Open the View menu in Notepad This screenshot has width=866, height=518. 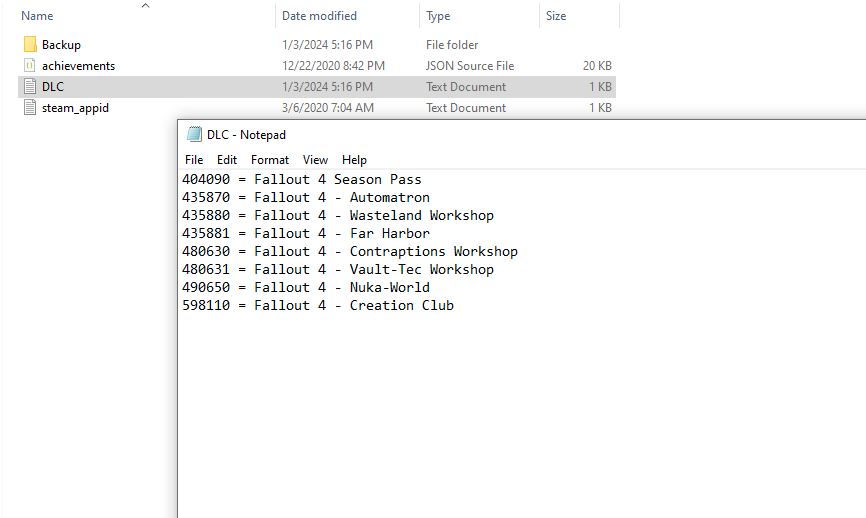click(315, 160)
